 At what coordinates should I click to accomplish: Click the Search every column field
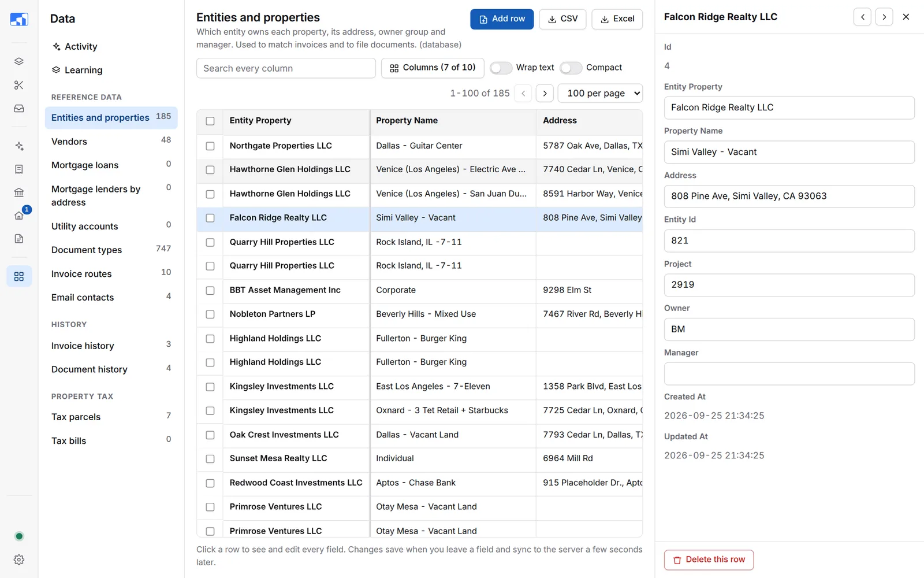(x=286, y=68)
